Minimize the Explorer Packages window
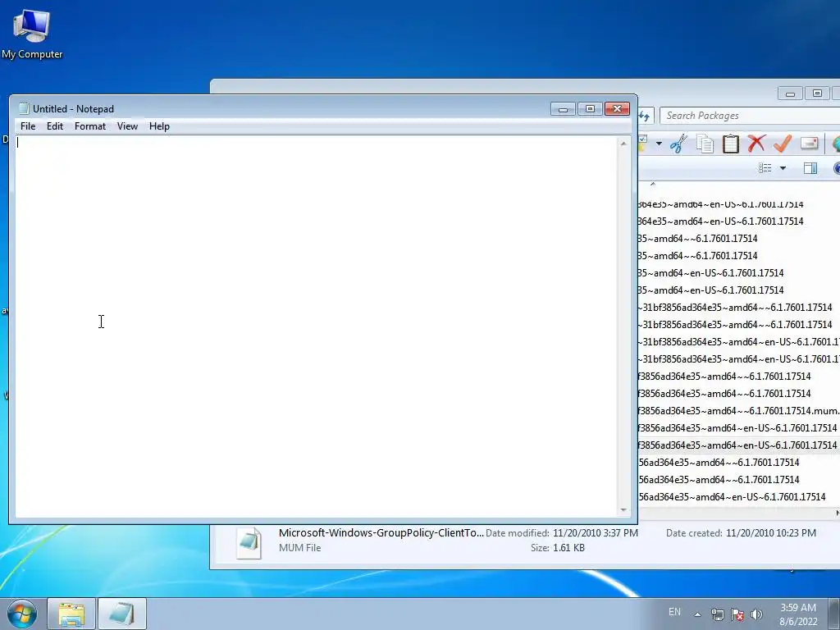The width and height of the screenshot is (840, 630). pyautogui.click(x=790, y=94)
